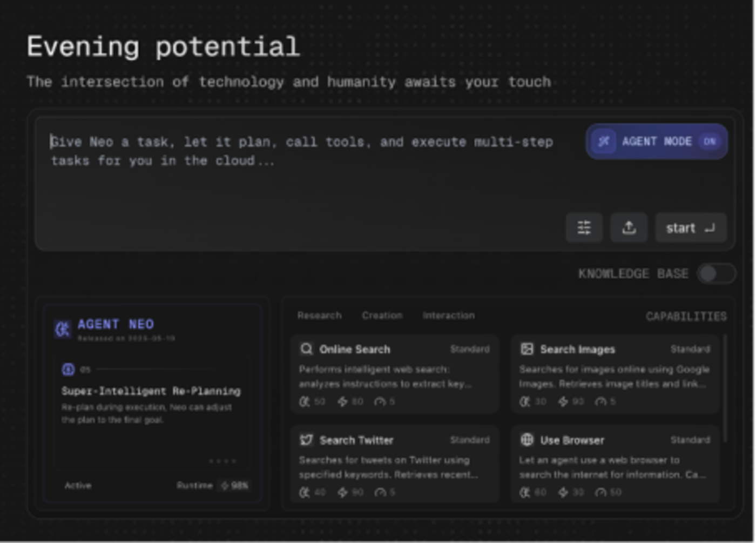Viewport: 756px width, 543px height.
Task: Click the Use Browser lightning speed icon
Action: point(563,492)
